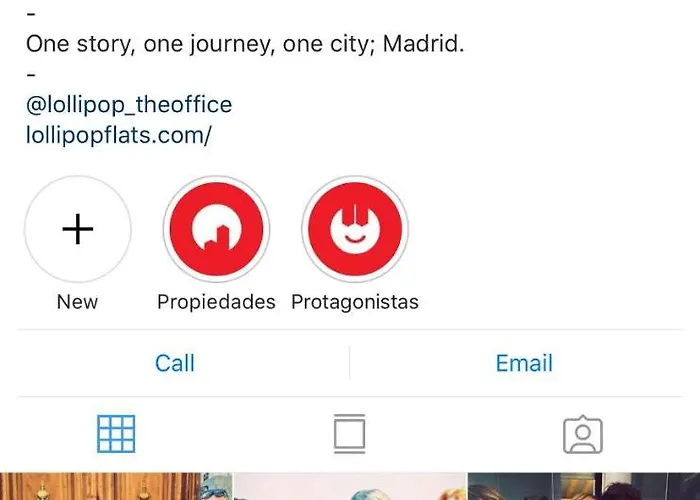700x500 pixels.
Task: Tap the Propiedades label text
Action: coord(216,302)
